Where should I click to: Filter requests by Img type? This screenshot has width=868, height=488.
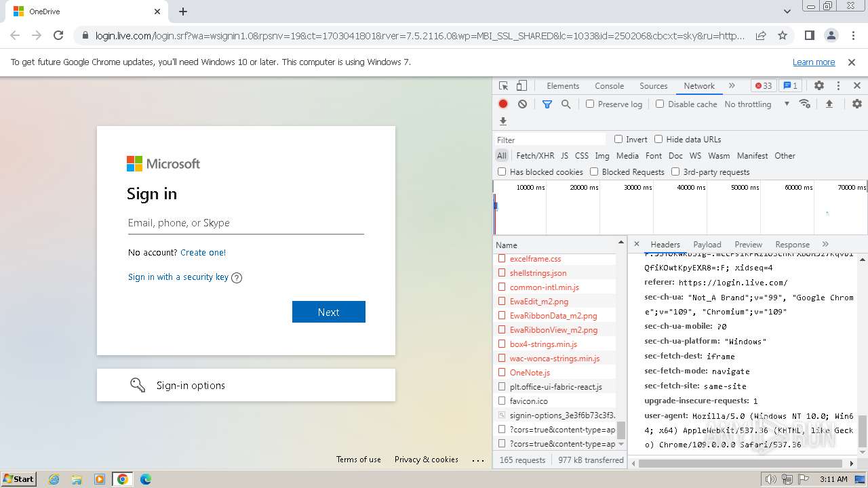point(602,155)
